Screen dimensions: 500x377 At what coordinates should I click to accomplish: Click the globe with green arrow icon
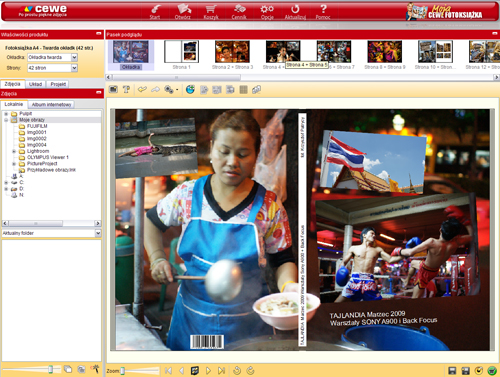pyautogui.click(x=190, y=89)
